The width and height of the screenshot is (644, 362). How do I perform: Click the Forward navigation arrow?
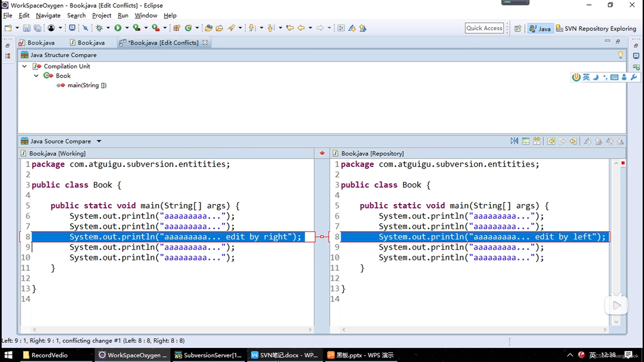[320, 28]
